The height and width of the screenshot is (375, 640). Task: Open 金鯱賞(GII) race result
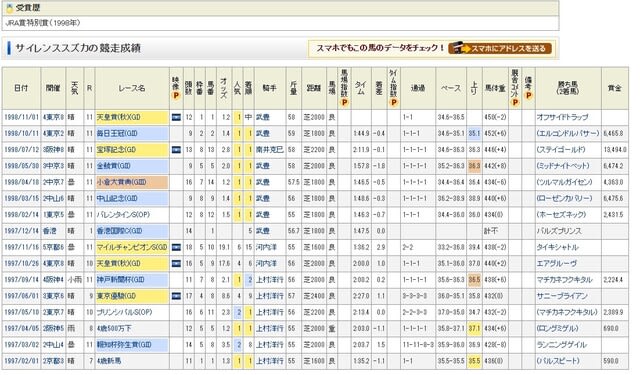click(113, 166)
